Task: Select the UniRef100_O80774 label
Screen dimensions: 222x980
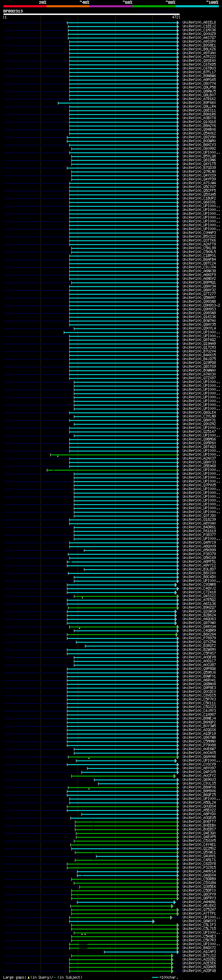Action: [199, 84]
